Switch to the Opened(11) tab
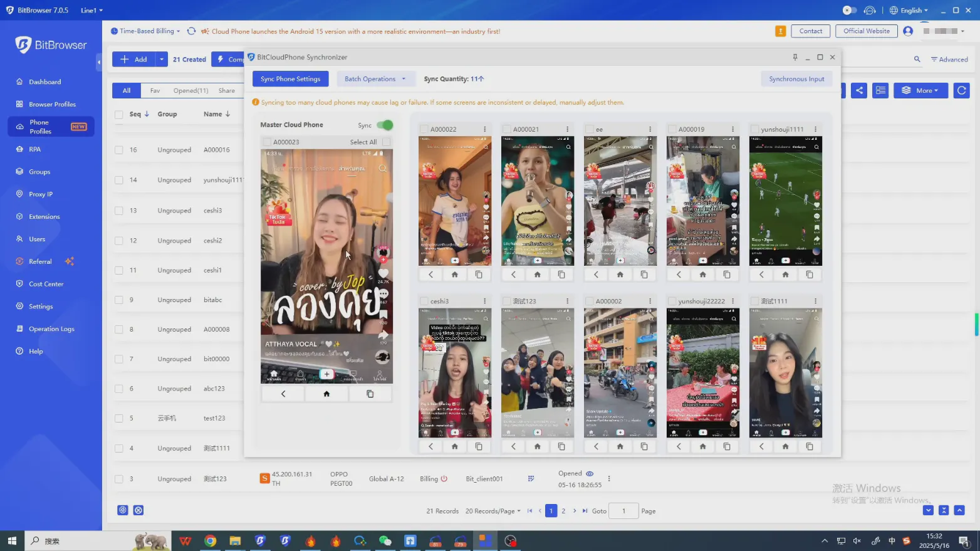This screenshot has height=551, width=980. (x=190, y=91)
